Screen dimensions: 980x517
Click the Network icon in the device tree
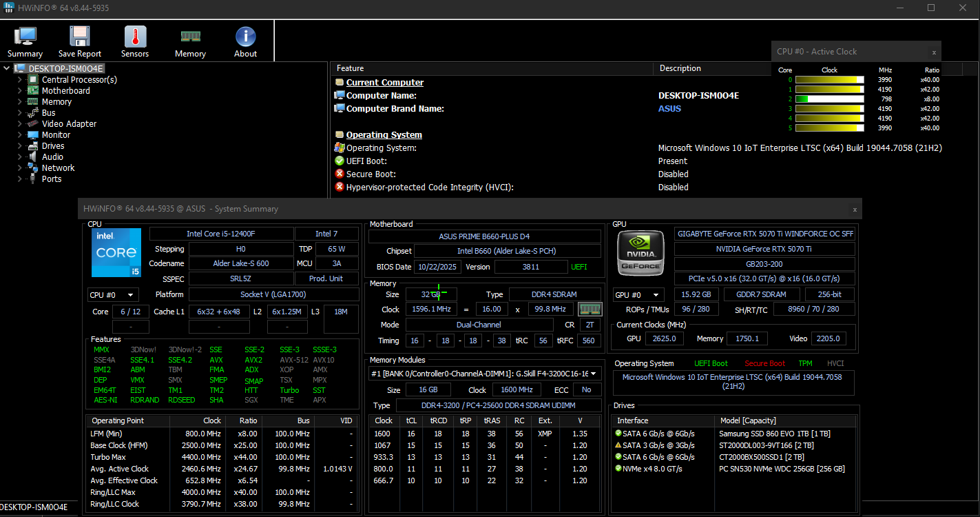coord(32,168)
